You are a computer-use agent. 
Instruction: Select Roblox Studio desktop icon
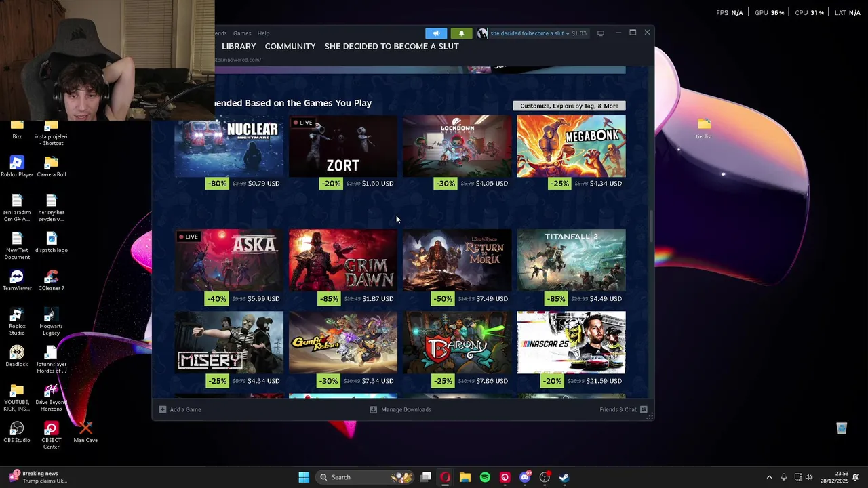click(x=17, y=321)
